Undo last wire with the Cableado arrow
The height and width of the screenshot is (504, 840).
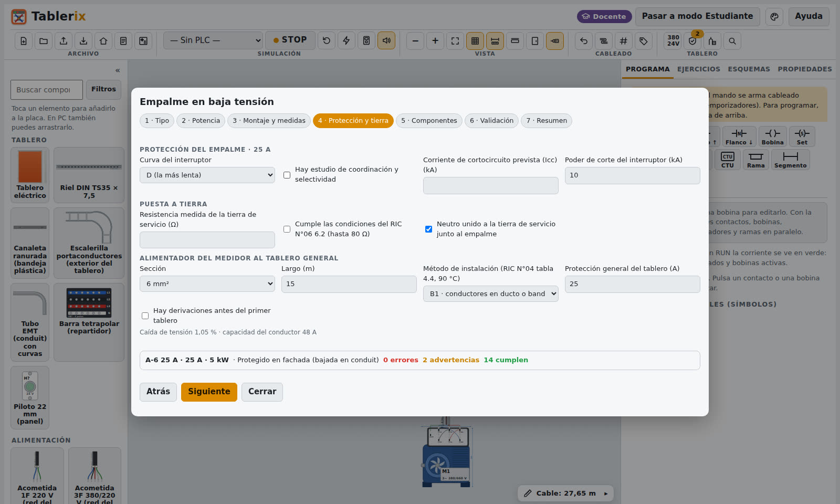tap(584, 41)
